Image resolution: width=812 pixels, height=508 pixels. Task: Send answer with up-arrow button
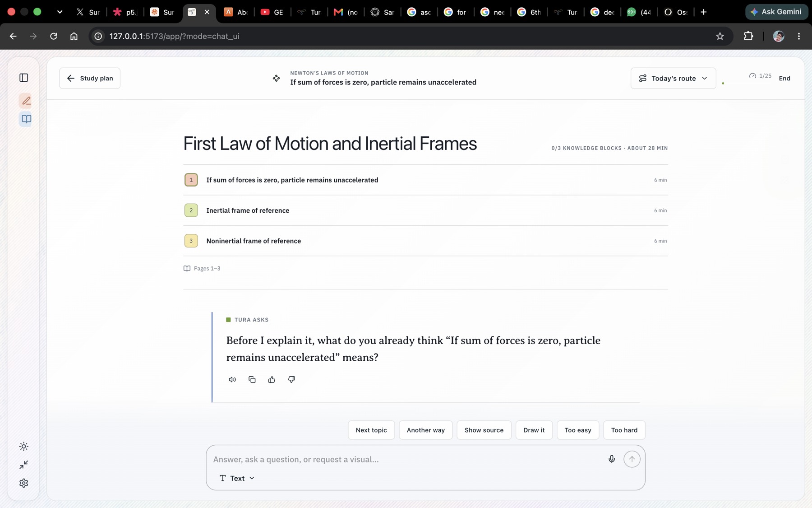pyautogui.click(x=632, y=459)
